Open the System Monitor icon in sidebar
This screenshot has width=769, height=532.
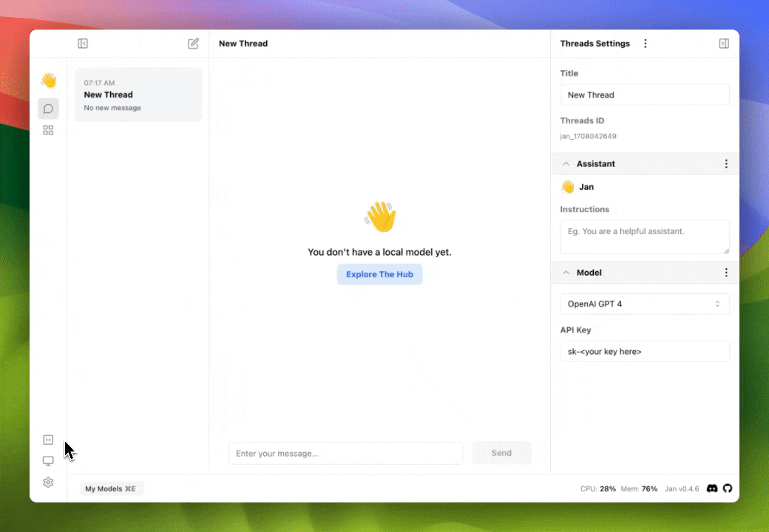[x=48, y=460]
